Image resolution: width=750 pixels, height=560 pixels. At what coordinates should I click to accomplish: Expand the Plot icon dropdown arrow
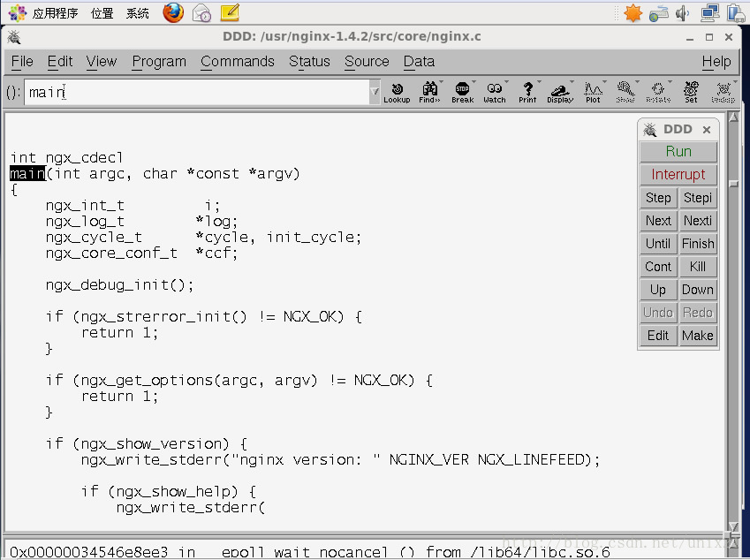(x=604, y=82)
